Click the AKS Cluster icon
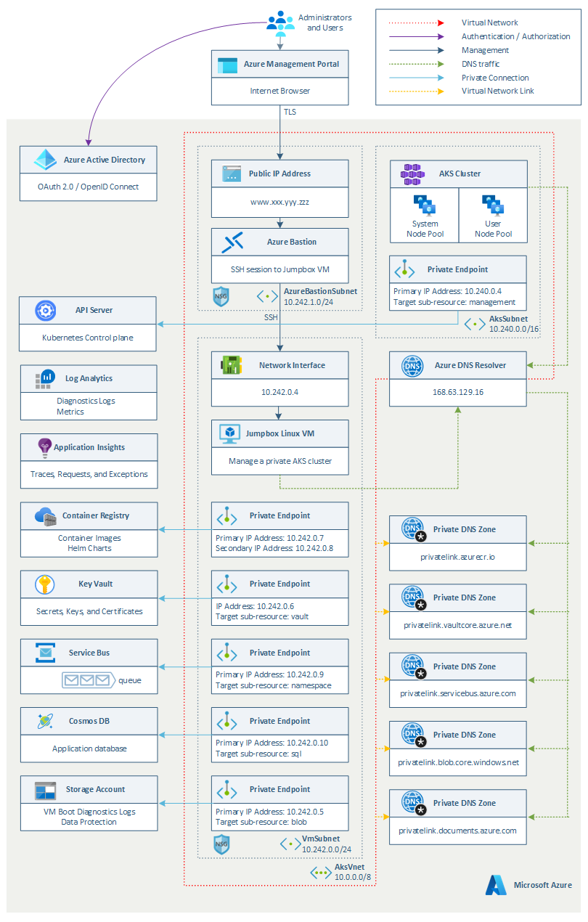 click(x=412, y=174)
